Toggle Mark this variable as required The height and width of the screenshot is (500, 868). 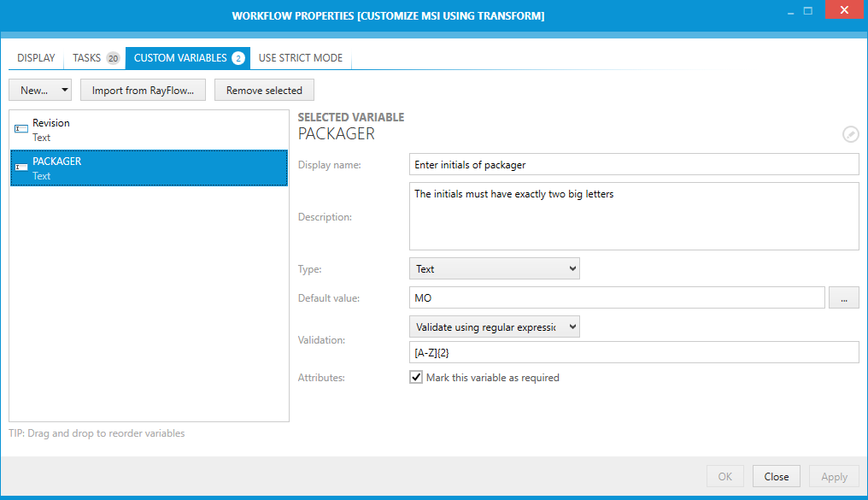[416, 377]
